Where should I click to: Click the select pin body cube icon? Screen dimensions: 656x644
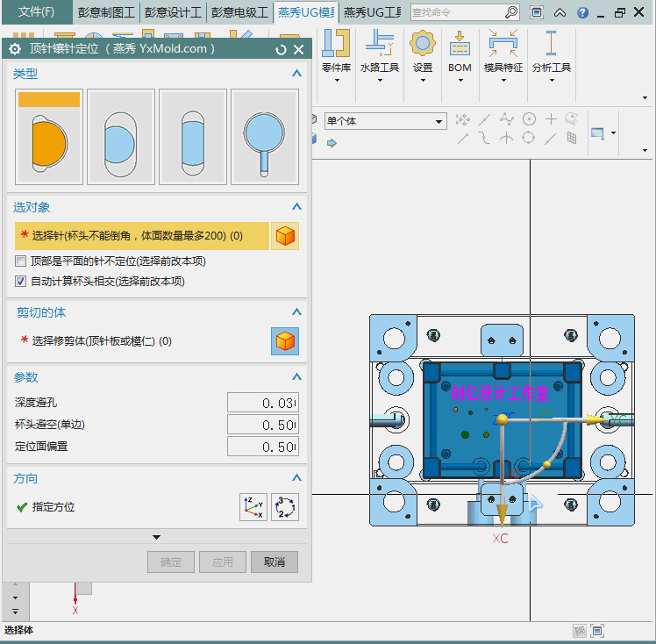pos(285,236)
